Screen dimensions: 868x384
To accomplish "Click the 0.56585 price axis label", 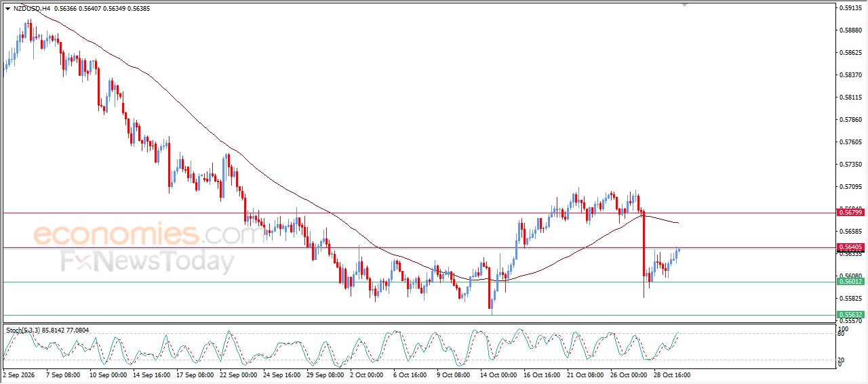I will (x=852, y=232).
